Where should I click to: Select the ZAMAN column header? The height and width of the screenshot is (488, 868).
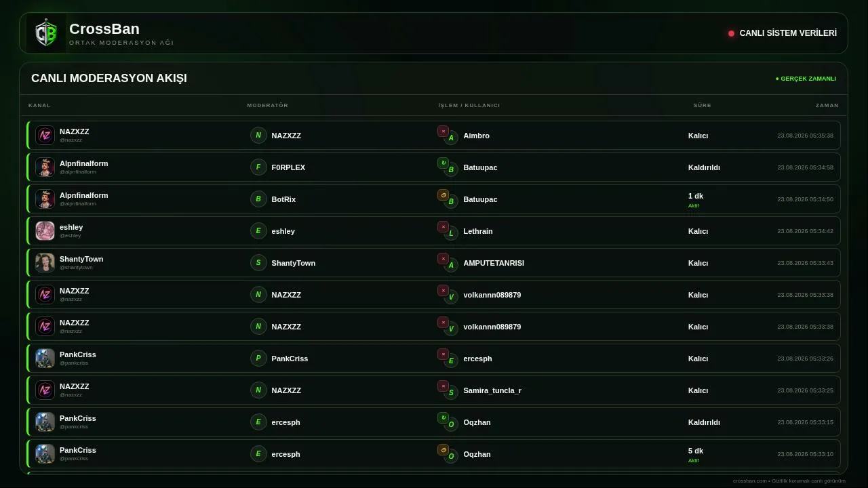point(827,105)
